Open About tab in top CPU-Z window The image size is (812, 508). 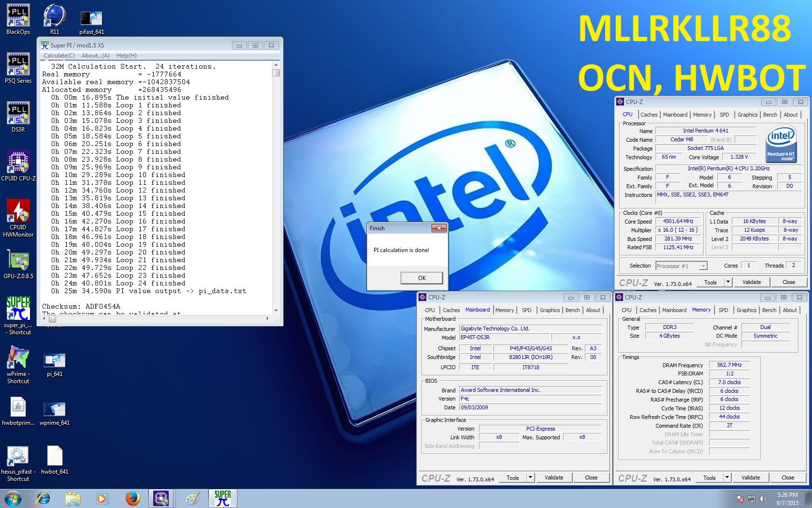coord(791,115)
